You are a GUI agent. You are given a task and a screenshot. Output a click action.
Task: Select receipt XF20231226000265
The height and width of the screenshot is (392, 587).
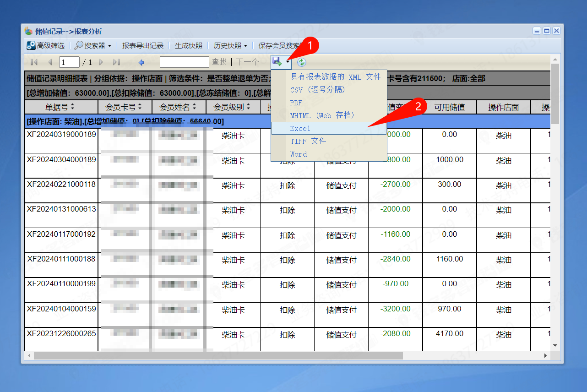[x=61, y=334]
